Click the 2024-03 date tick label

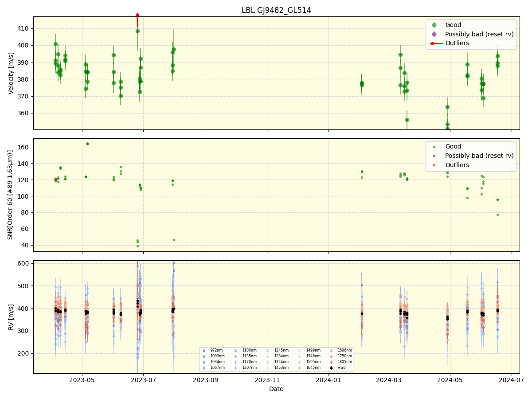tap(389, 380)
